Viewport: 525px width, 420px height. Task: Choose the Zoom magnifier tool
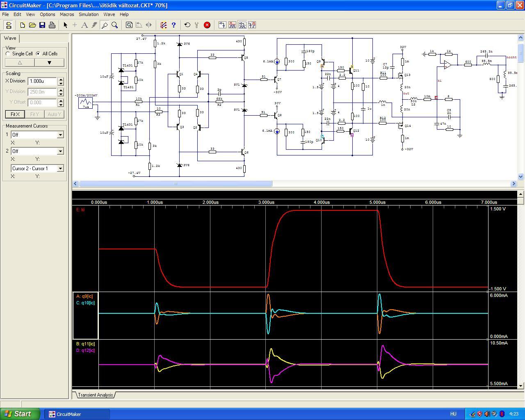(115, 25)
